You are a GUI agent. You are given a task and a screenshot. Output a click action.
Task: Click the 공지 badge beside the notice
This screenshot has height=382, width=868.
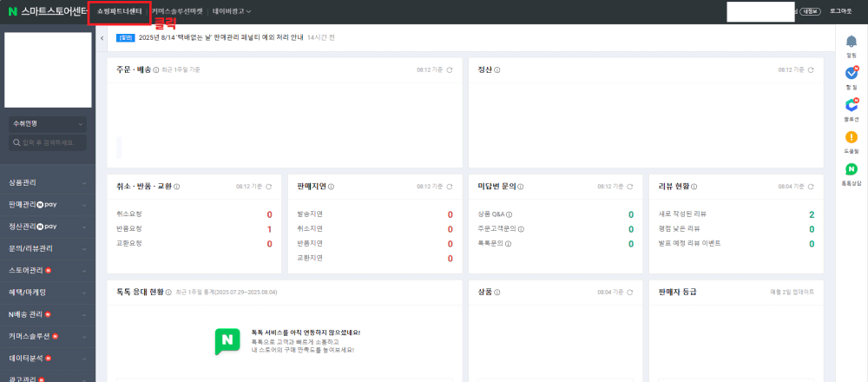point(126,37)
